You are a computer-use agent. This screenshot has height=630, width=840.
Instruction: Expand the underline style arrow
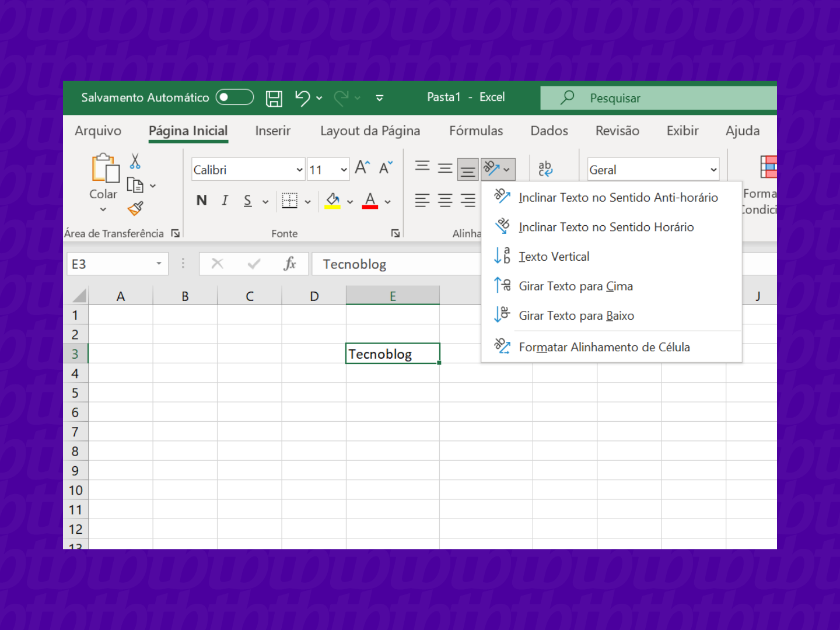pyautogui.click(x=265, y=202)
